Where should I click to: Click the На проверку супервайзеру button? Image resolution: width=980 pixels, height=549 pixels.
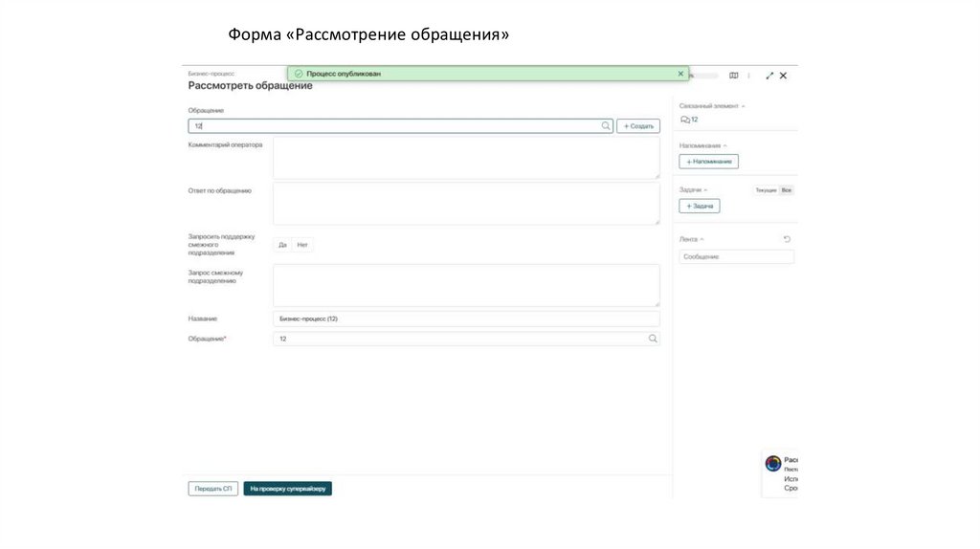click(287, 489)
